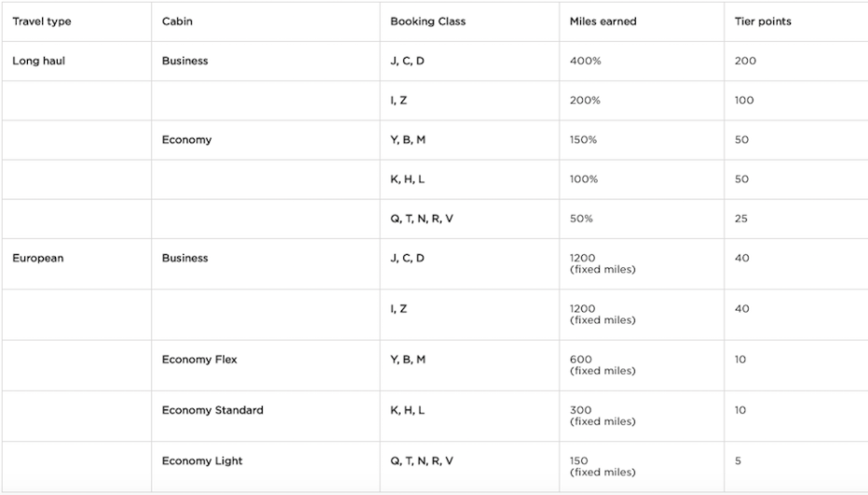Select the 300 fixed miles cell
Image resolution: width=868 pixels, height=495 pixels.
pyautogui.click(x=602, y=415)
